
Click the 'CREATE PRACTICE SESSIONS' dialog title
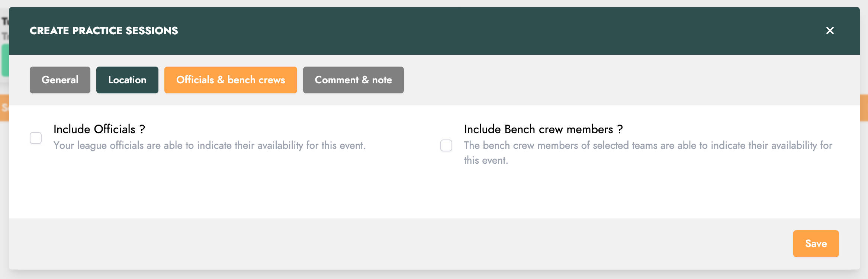(104, 31)
